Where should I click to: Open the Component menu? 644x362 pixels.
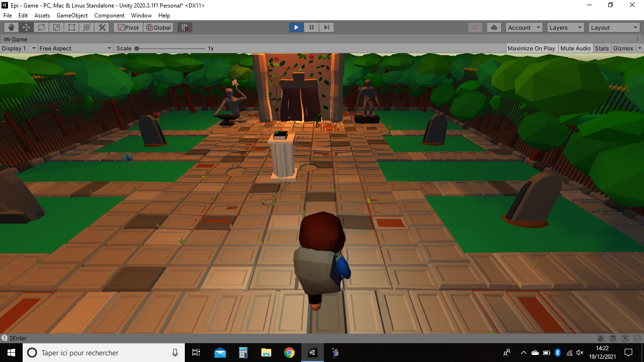(x=109, y=16)
